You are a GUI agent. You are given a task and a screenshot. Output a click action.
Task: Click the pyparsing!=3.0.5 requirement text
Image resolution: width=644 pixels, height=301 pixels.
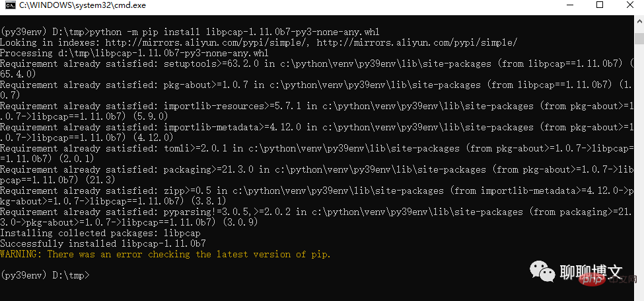click(228, 212)
